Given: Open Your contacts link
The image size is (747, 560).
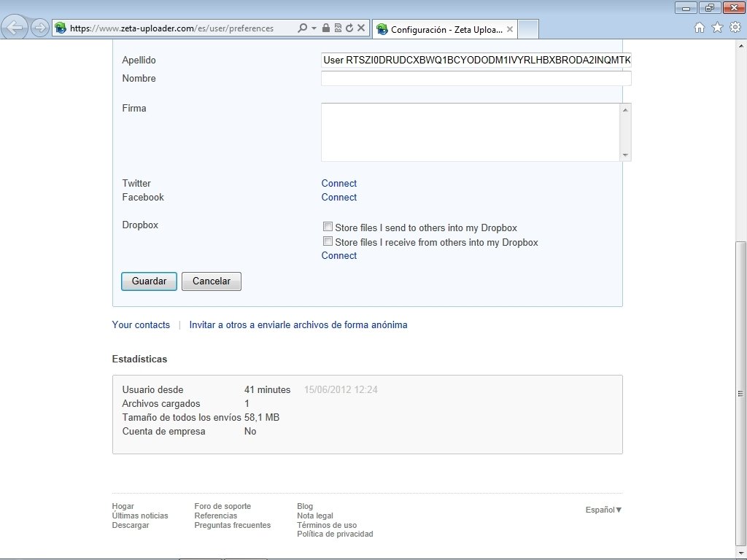Looking at the screenshot, I should tap(141, 324).
